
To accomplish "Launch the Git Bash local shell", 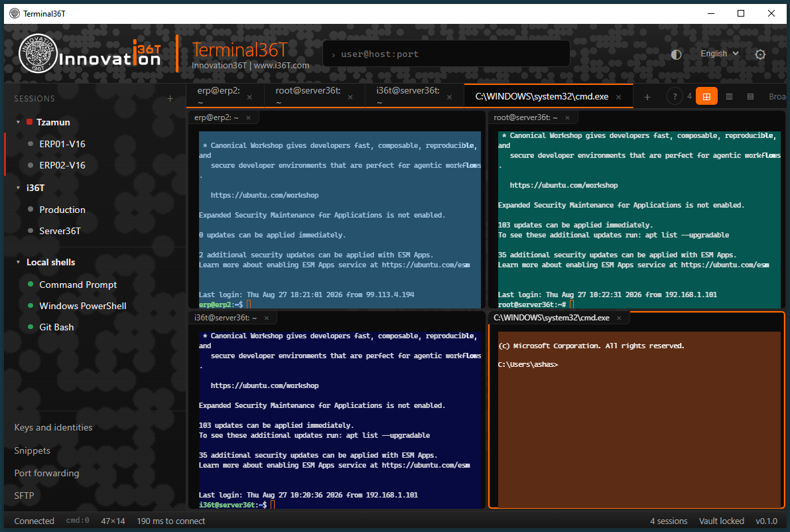I will [x=56, y=327].
